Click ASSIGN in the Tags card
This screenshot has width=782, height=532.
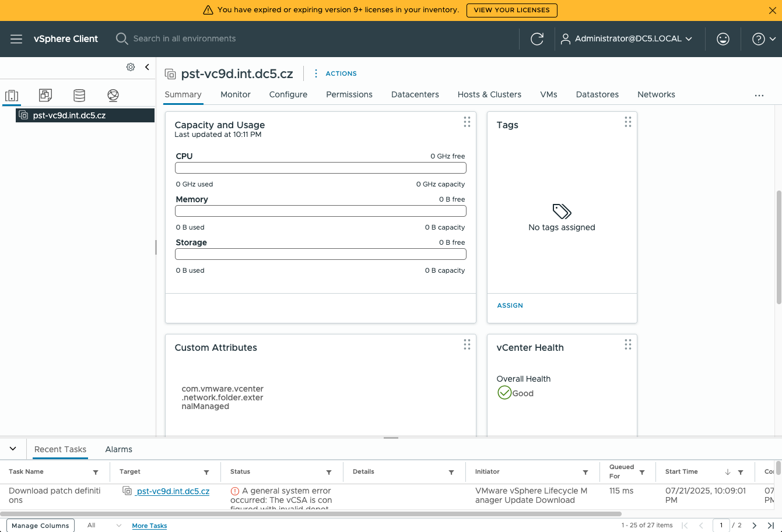pos(510,305)
